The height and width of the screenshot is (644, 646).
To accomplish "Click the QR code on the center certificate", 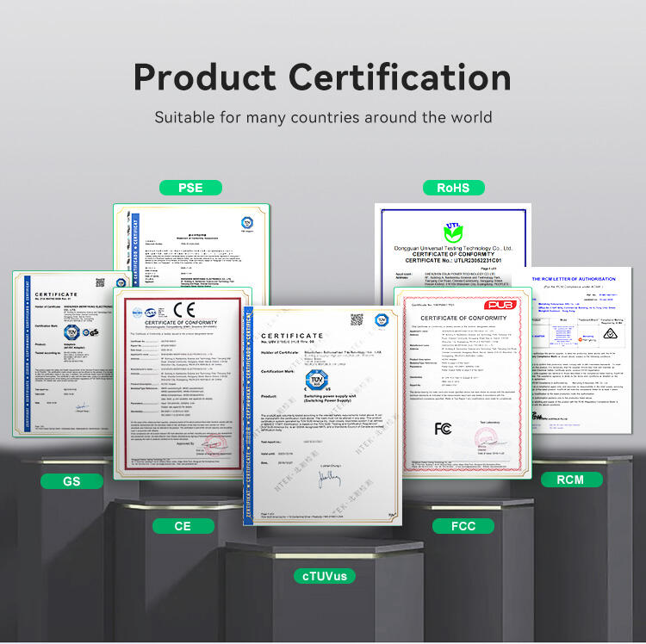I will click(357, 319).
